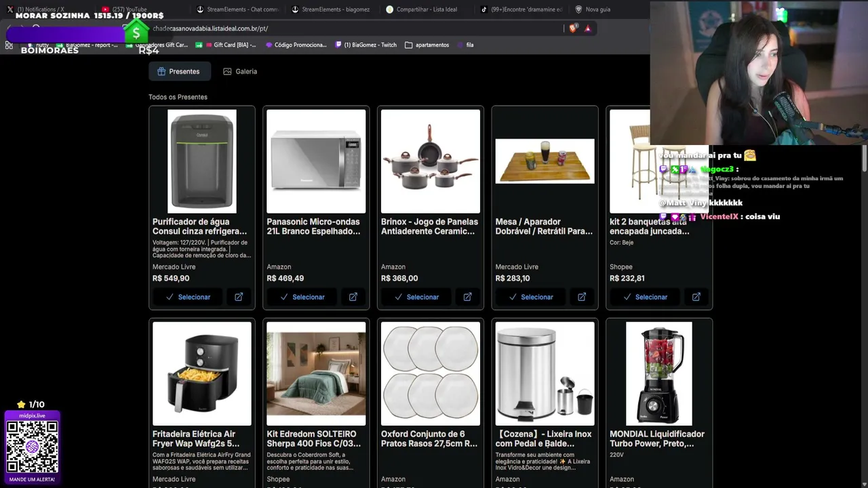Click the air fryer product image
Viewport: 868px width, 488px height.
202,373
